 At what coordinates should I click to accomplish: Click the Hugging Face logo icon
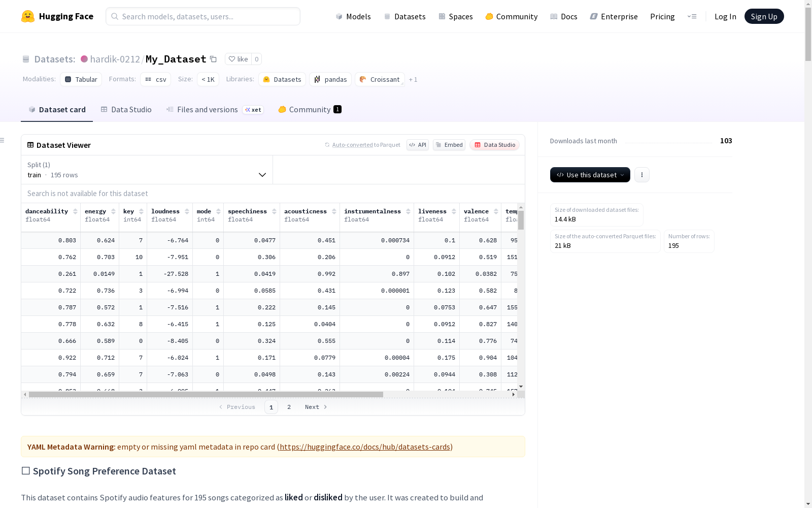(x=28, y=16)
